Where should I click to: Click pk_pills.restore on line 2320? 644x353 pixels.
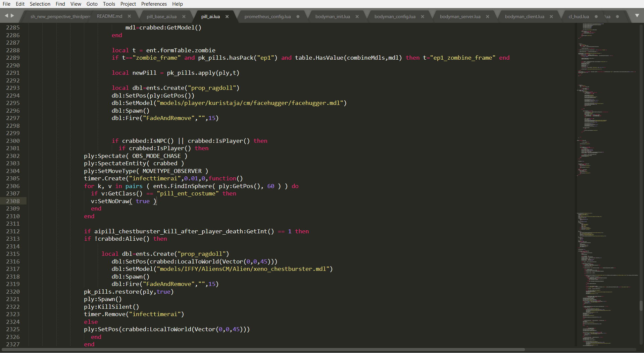tap(112, 292)
